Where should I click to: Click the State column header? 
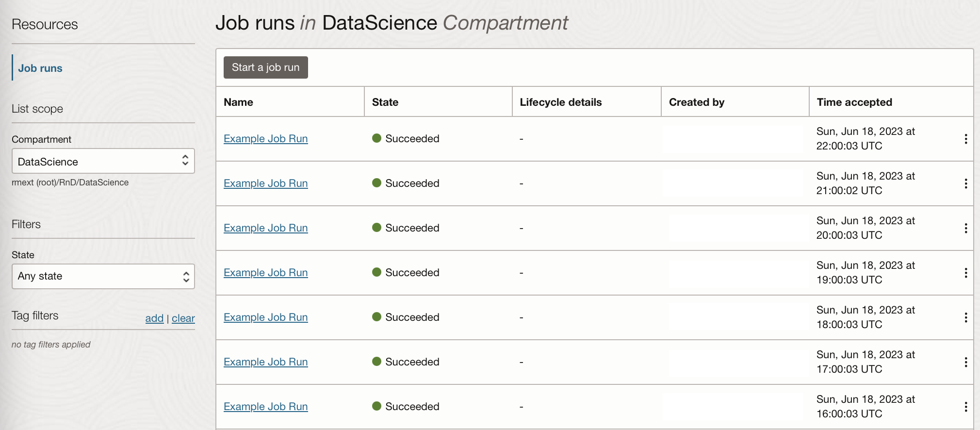pos(385,102)
